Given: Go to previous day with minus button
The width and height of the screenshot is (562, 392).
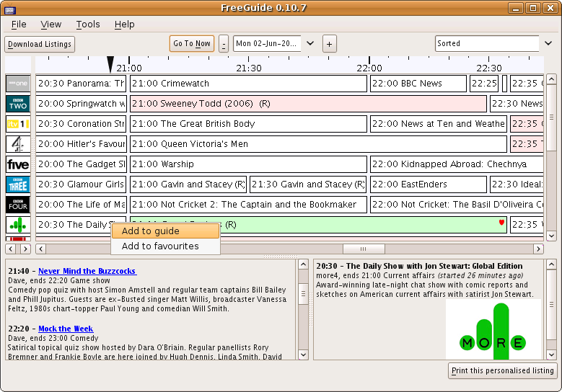Looking at the screenshot, I should point(224,44).
